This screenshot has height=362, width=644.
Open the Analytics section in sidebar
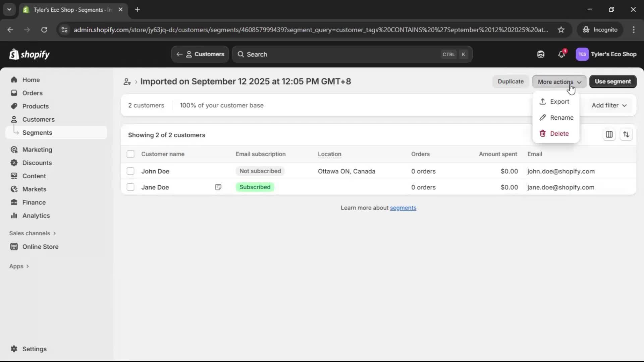tap(36, 216)
